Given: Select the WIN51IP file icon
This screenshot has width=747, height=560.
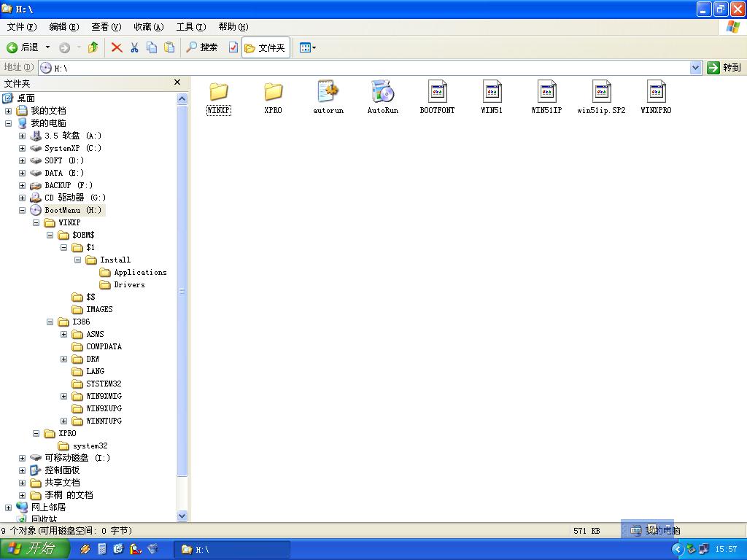Looking at the screenshot, I should (546, 98).
